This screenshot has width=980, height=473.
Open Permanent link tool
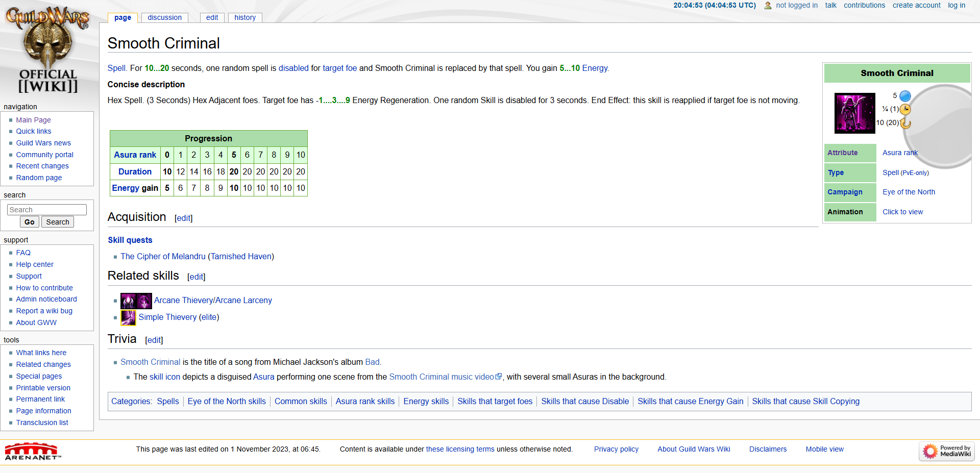point(40,399)
